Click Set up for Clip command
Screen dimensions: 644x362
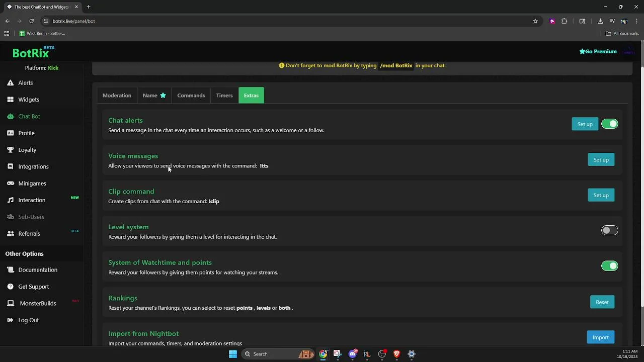pos(601,195)
